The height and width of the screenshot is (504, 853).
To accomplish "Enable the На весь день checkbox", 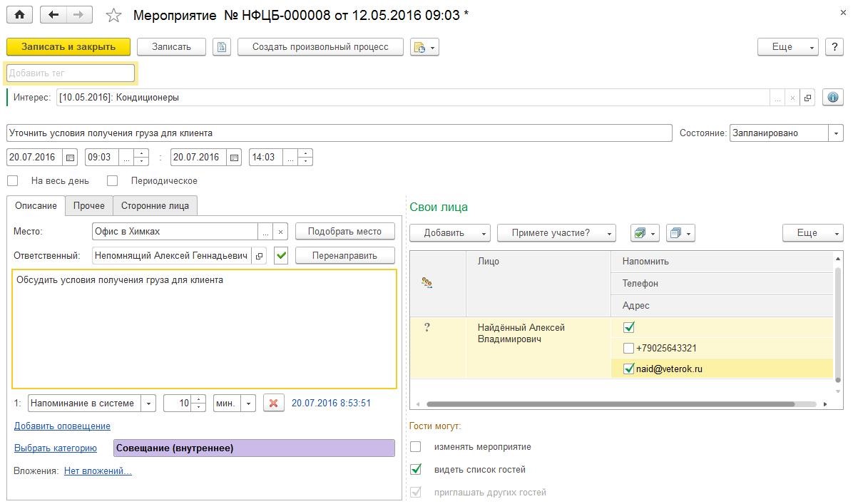I will (12, 180).
